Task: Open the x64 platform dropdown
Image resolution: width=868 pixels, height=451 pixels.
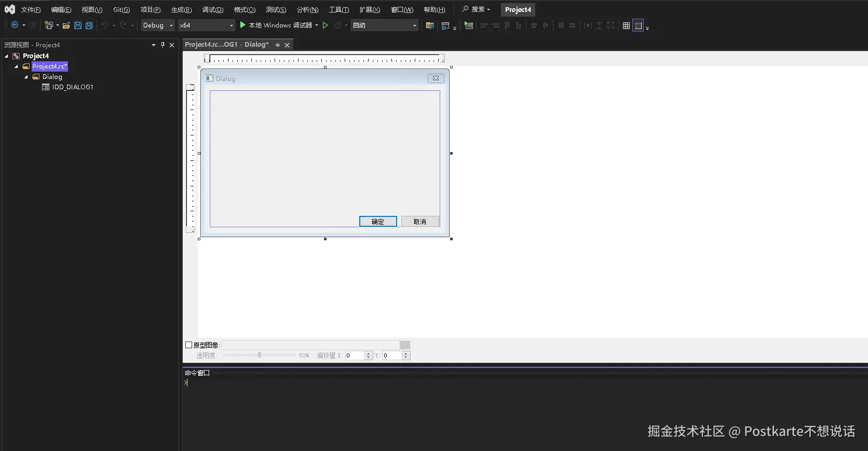Action: [207, 25]
